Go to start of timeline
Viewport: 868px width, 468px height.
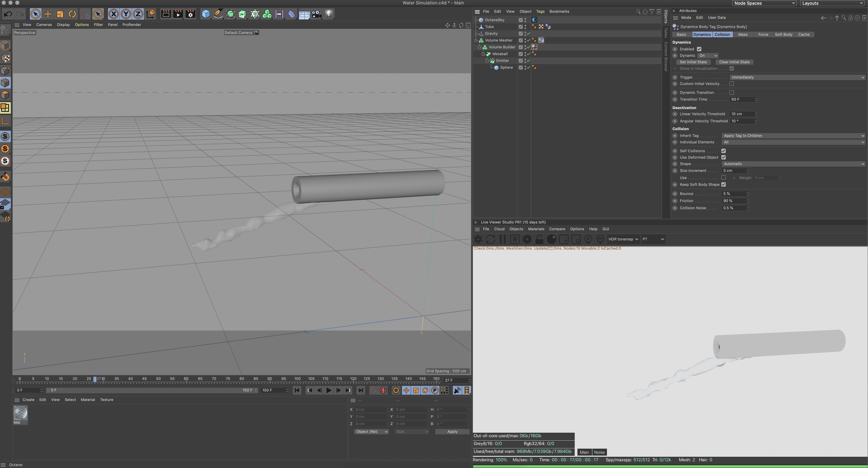coord(297,390)
